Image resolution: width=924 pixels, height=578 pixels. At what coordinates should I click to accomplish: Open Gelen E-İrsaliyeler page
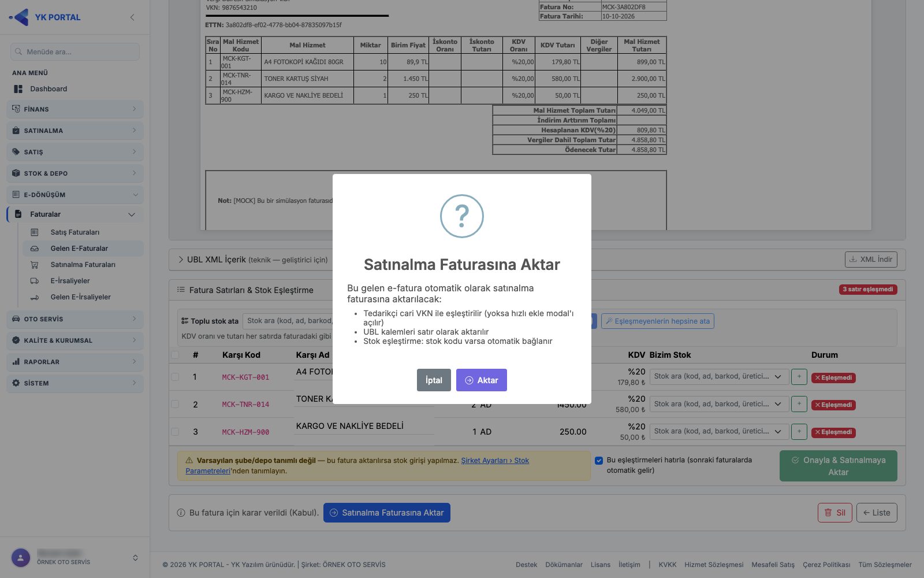click(x=80, y=297)
